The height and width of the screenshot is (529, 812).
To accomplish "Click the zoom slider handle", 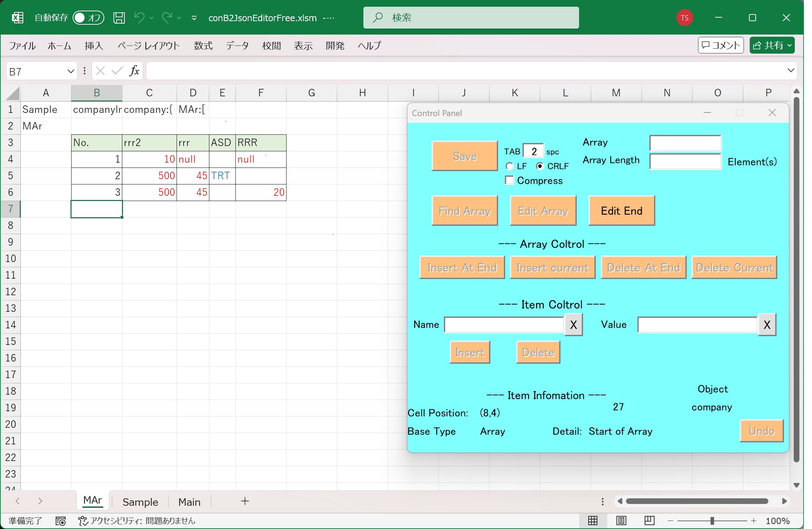I will 712,521.
